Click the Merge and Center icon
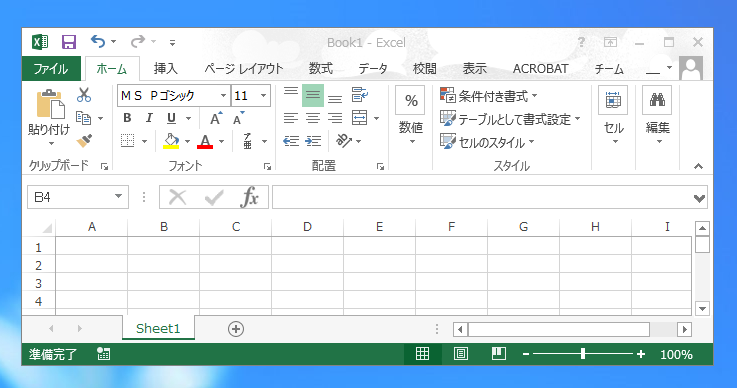This screenshot has height=388, width=737. tap(360, 118)
